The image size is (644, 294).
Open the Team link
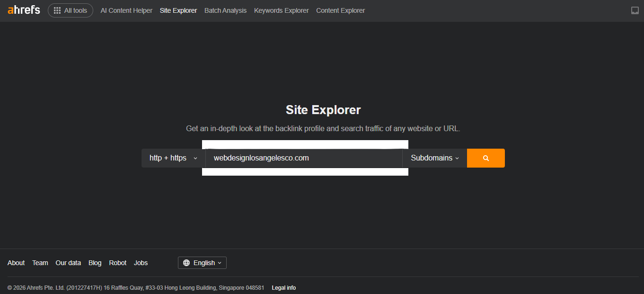coord(40,263)
